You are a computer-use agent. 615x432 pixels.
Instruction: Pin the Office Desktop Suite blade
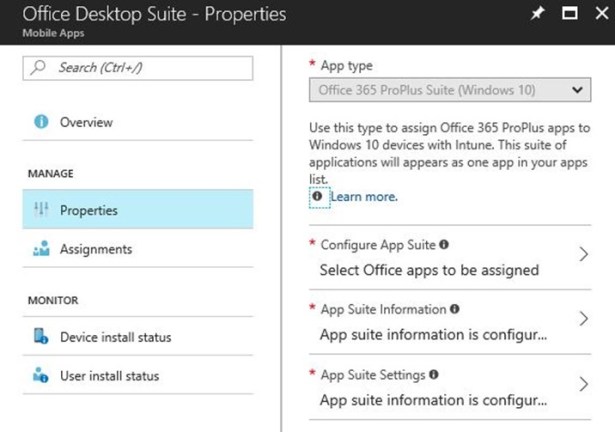(537, 14)
